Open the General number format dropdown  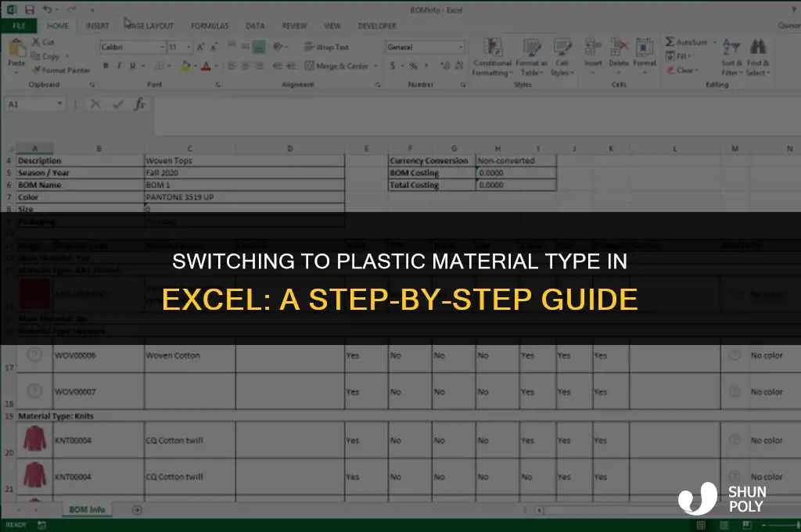pos(460,47)
